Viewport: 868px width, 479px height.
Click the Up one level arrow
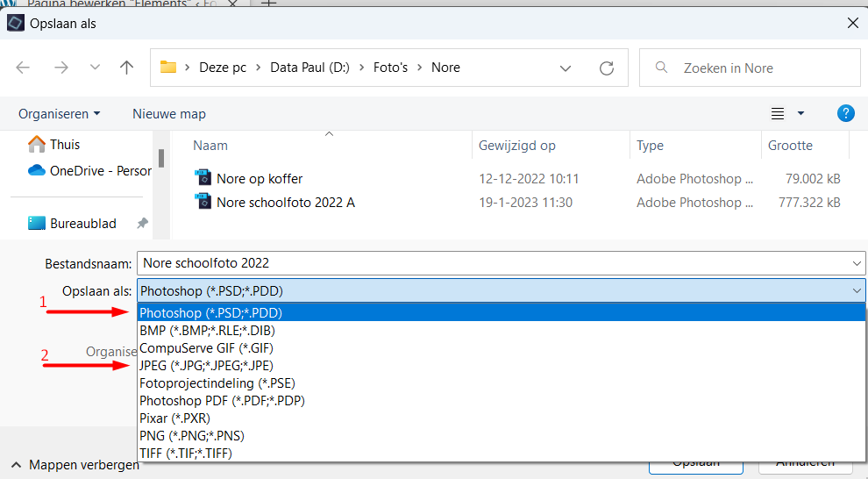click(x=127, y=68)
